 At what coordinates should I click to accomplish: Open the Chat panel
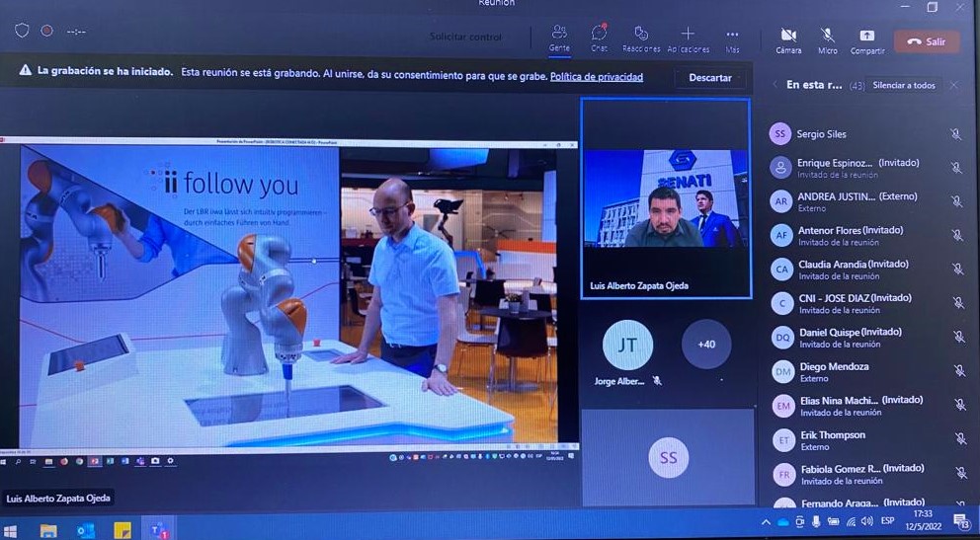pyautogui.click(x=599, y=37)
